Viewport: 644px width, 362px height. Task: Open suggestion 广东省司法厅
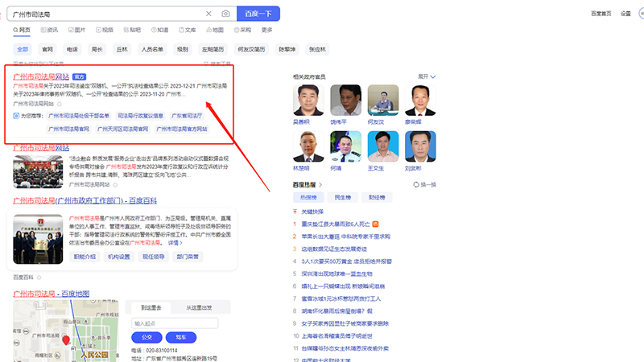click(187, 116)
